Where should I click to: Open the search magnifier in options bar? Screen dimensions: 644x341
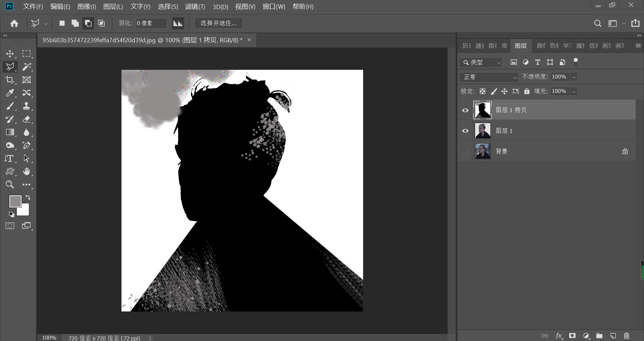coord(598,23)
